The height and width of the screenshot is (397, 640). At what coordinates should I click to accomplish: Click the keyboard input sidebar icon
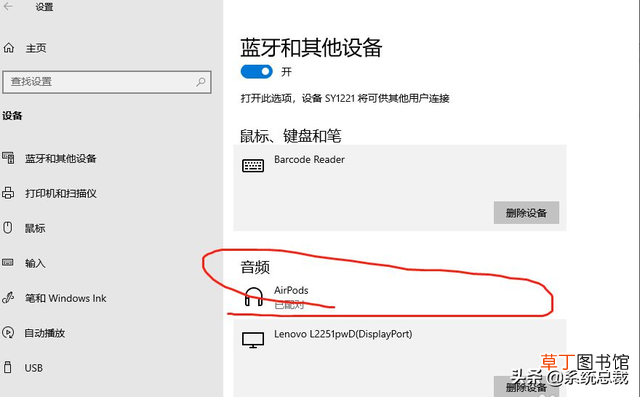(x=8, y=262)
